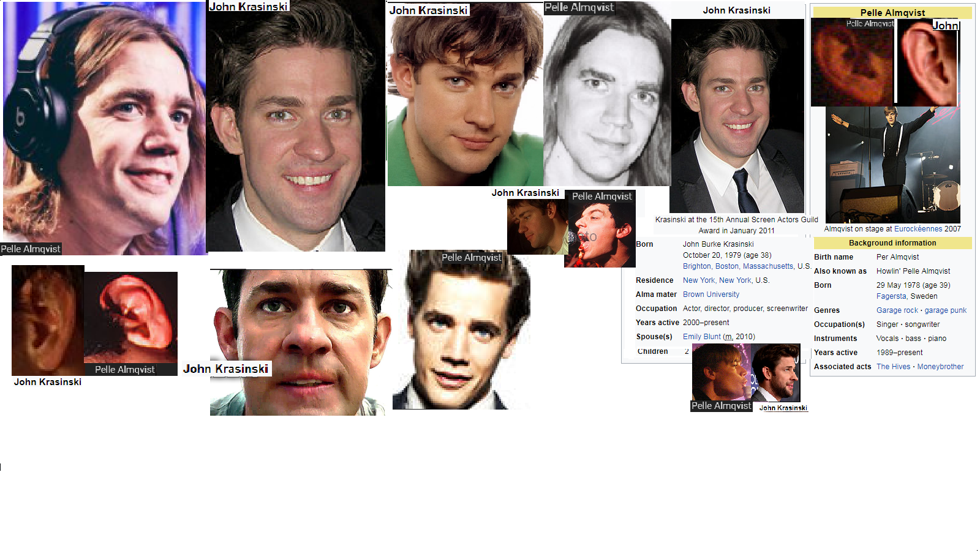Viewport: 980px width, 551px height.
Task: Open the Eurockéennes link in the caption
Action: click(918, 229)
